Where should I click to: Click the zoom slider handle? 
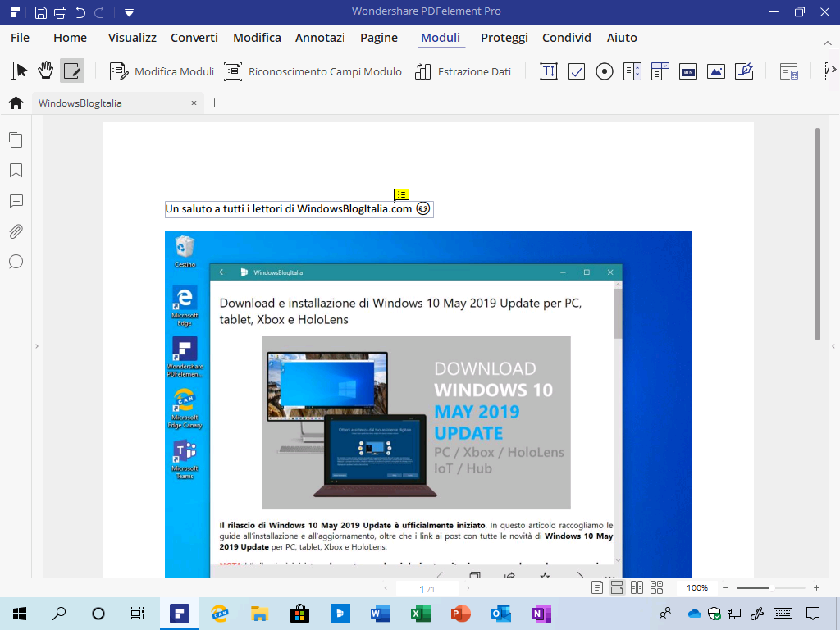coord(771,587)
